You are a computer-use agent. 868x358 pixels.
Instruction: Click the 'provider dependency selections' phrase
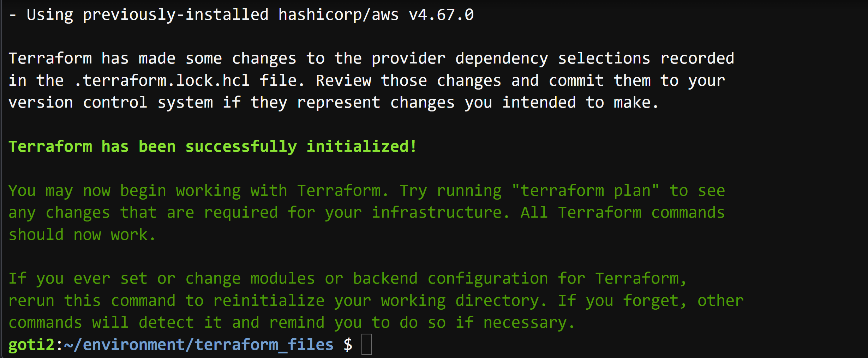coord(511,59)
